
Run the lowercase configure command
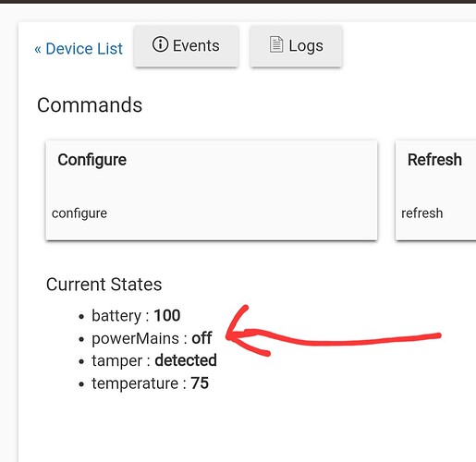[x=79, y=213]
